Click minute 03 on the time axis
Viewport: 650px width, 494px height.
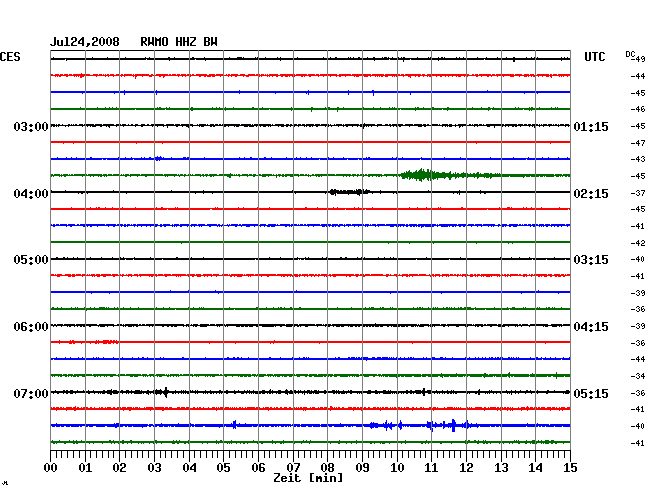pyautogui.click(x=154, y=468)
